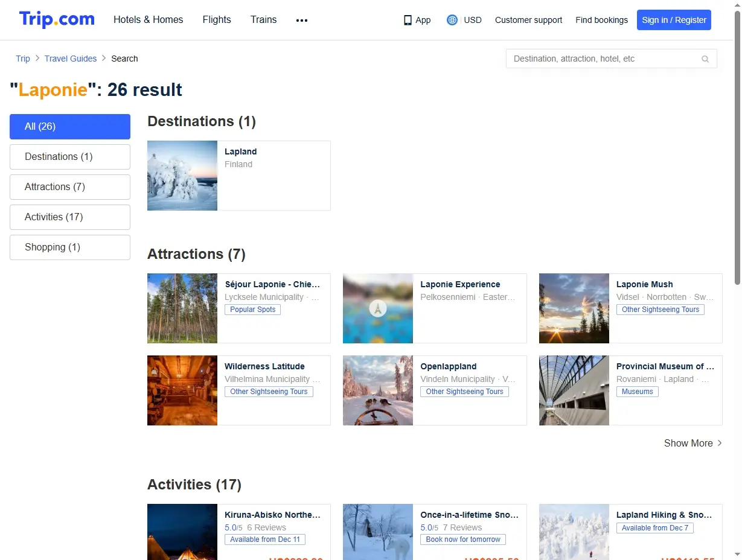Click Wilderness Latitude's Other Sightseeing Tours tag
742x560 pixels.
coord(269,392)
